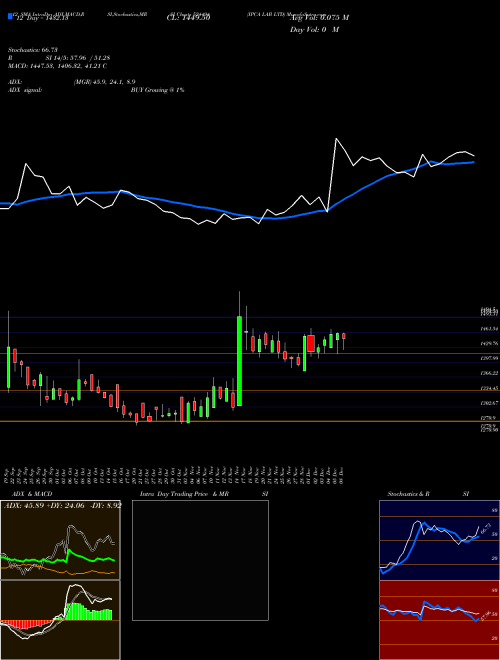Viewport: 500px width, 660px height.
Task: Click the last red candlestick on price chart
Action: [x=344, y=336]
